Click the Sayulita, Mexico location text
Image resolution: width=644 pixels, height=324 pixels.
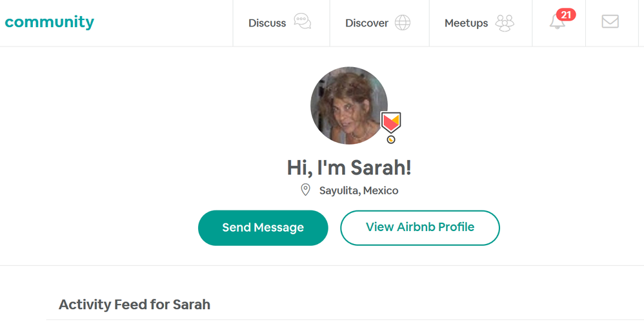pyautogui.click(x=359, y=190)
